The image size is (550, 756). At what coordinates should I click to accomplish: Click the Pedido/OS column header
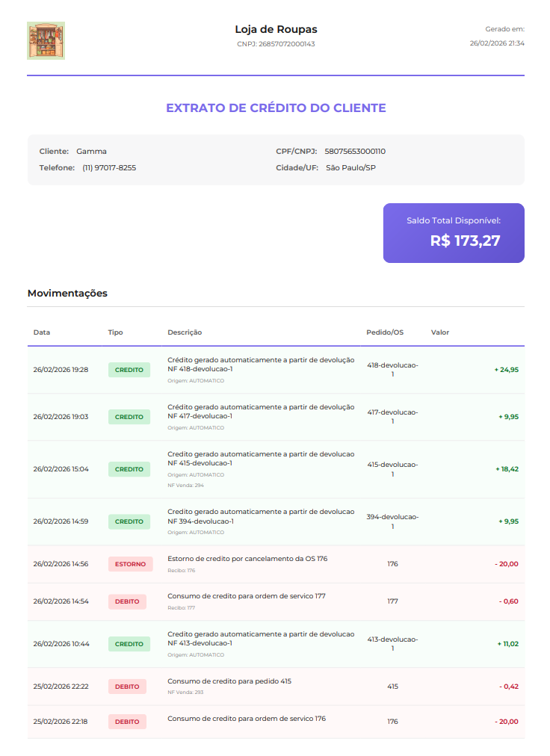tap(385, 332)
